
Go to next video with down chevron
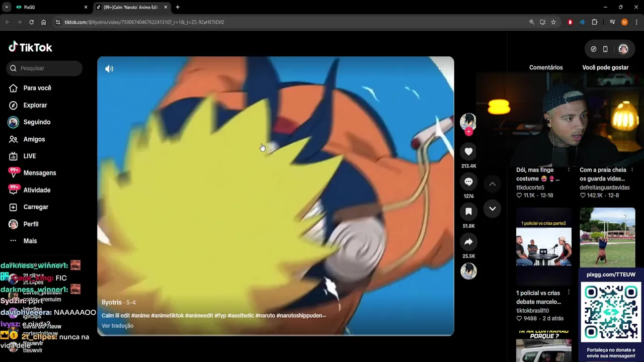(x=493, y=209)
